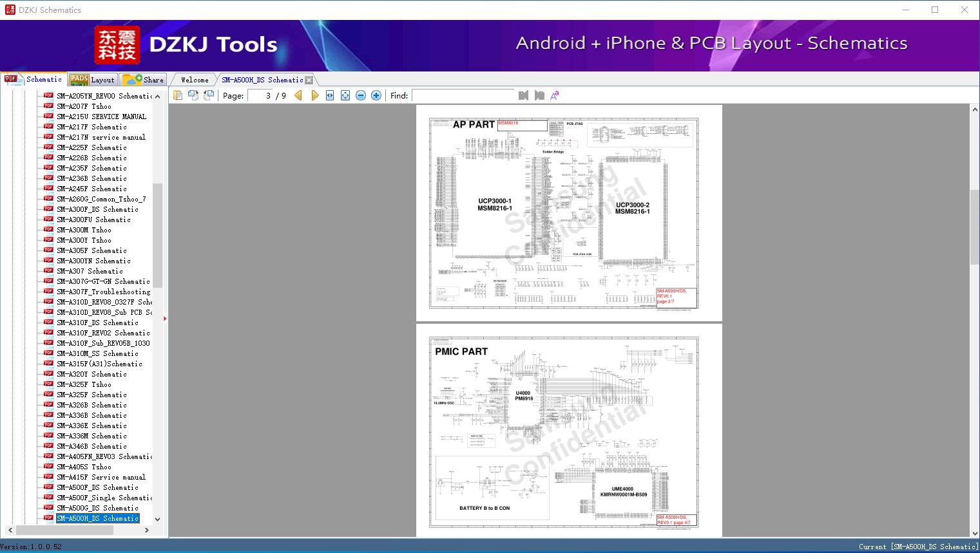This screenshot has width=980, height=553.
Task: Select the SM-A500H_DS Schematic document tab
Action: click(x=262, y=80)
